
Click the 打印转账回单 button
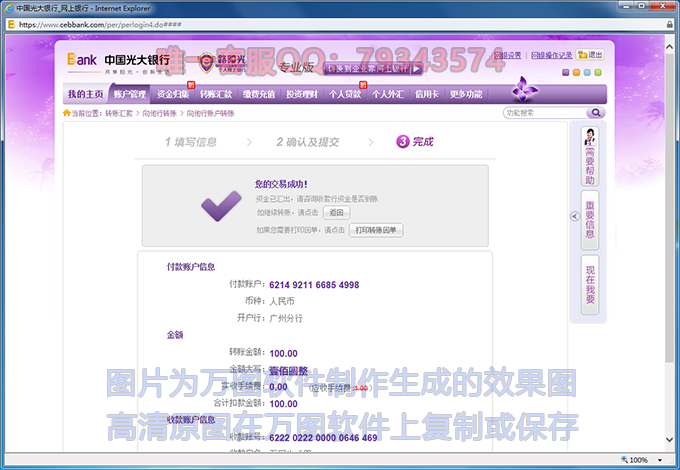click(x=376, y=230)
